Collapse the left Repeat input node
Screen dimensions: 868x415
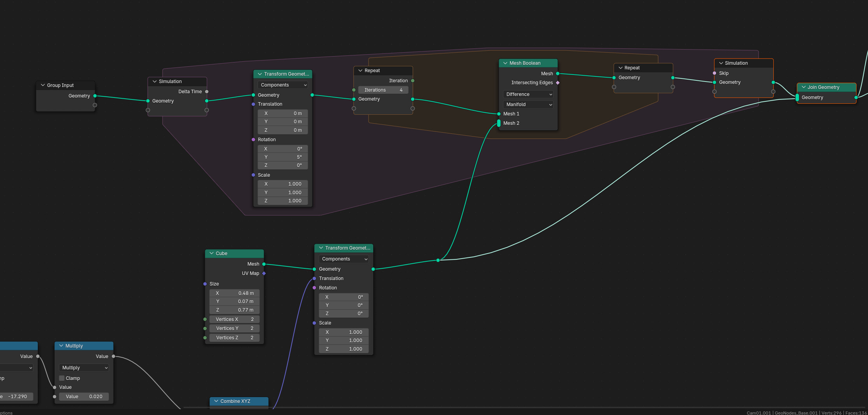[x=360, y=71]
